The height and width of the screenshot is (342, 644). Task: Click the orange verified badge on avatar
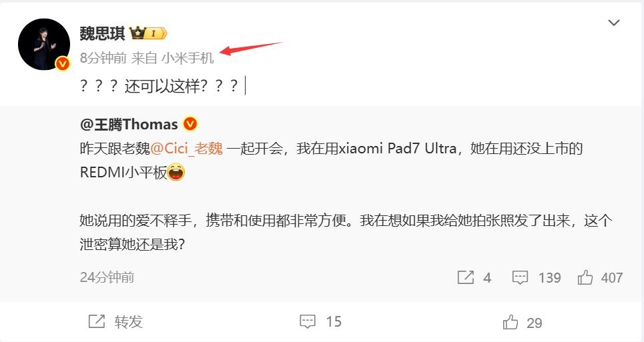63,63
